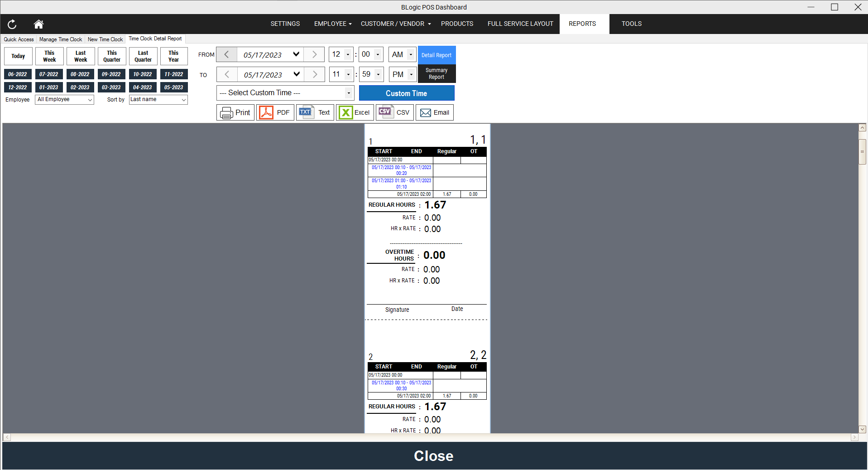
Task: Export report as Text file
Action: [x=315, y=112]
